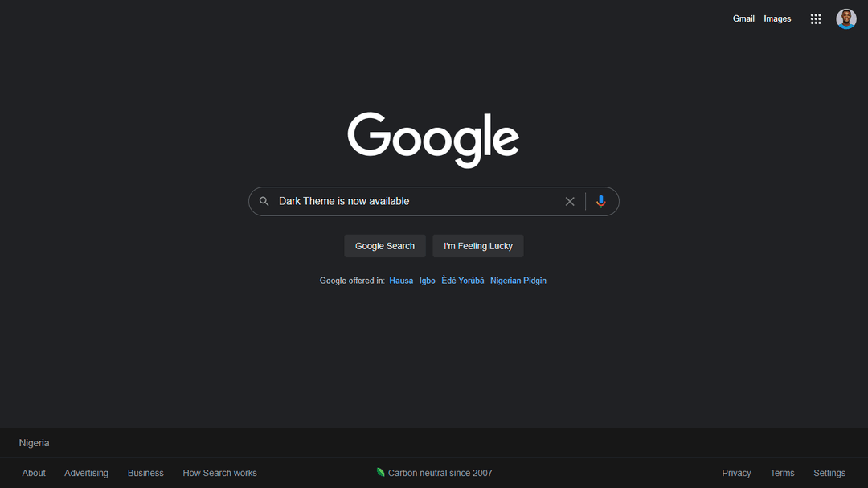The height and width of the screenshot is (488, 868).
Task: Open the Settings footer menu
Action: point(829,473)
